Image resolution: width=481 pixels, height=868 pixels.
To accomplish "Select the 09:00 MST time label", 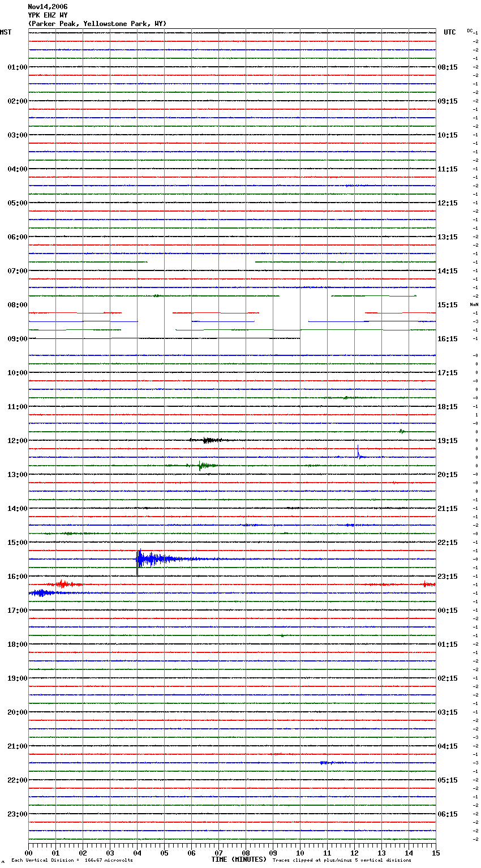I will (x=18, y=339).
